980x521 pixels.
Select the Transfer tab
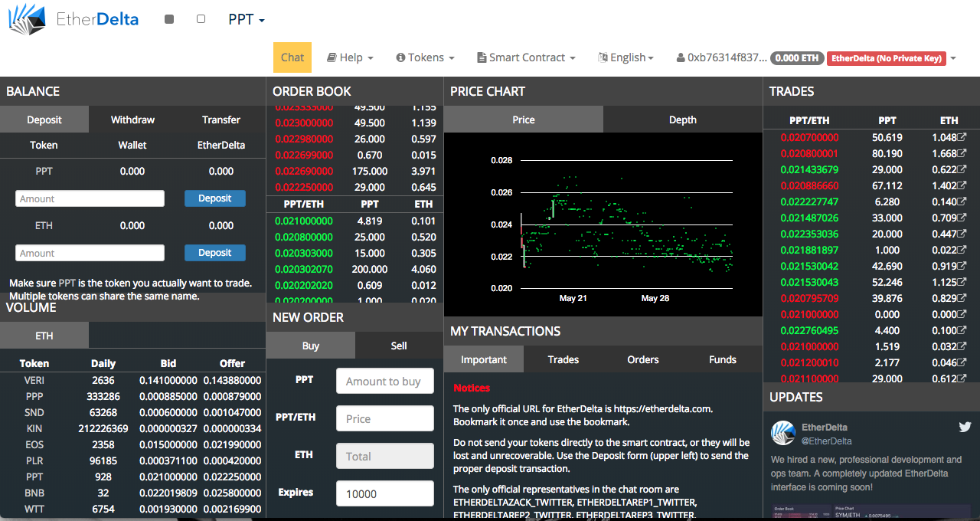point(221,120)
